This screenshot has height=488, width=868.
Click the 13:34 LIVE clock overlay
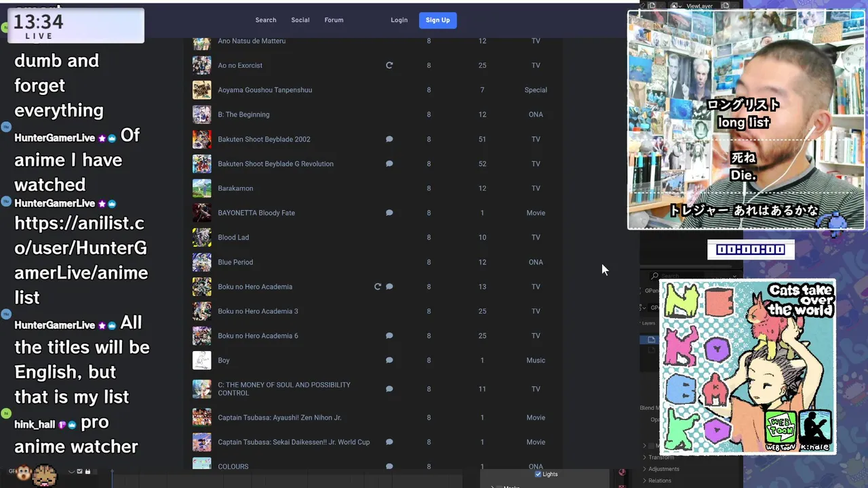pos(75,26)
